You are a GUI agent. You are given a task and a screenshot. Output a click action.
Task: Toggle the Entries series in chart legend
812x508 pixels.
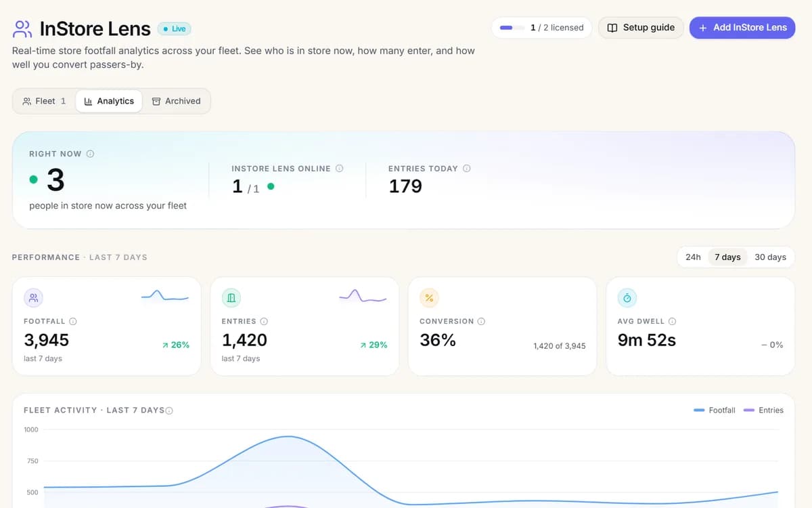coord(763,410)
